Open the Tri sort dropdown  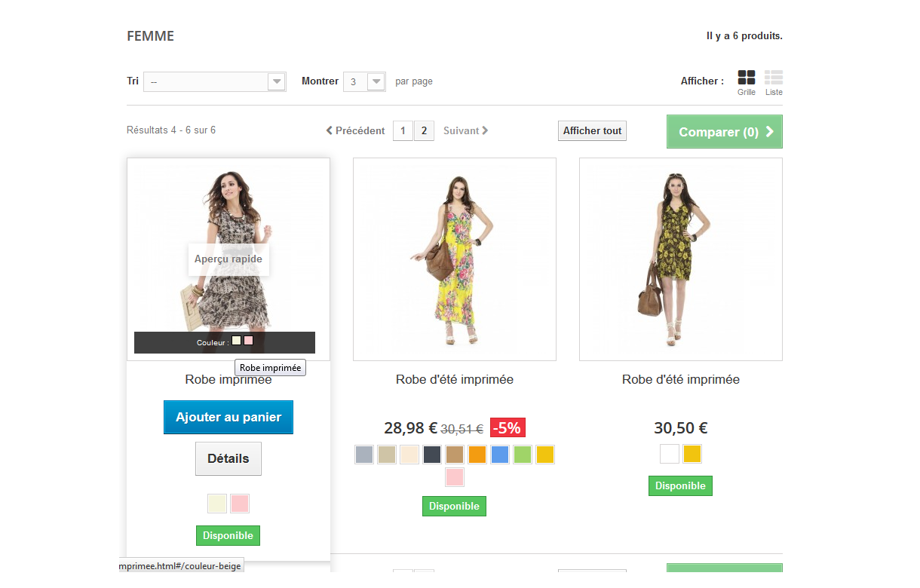(x=215, y=81)
